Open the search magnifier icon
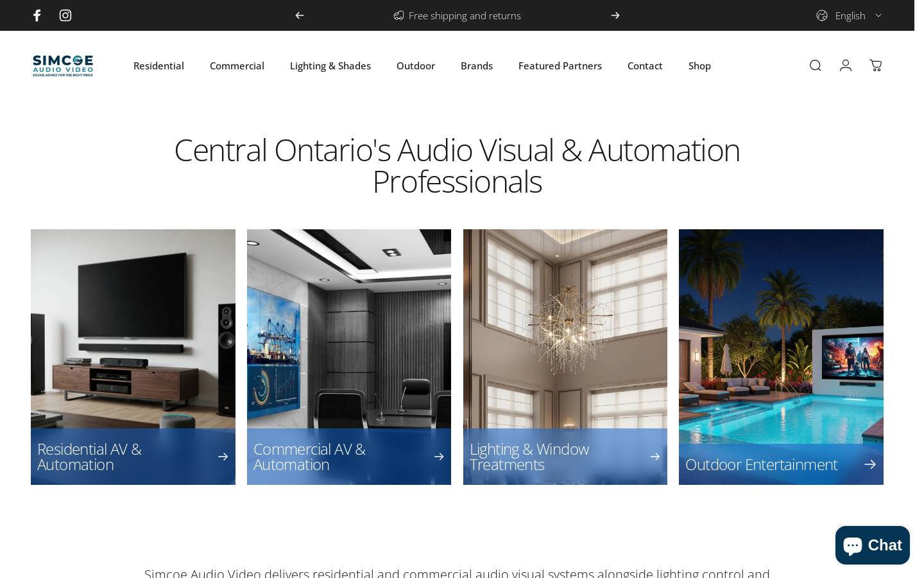The height and width of the screenshot is (578, 924). coord(816,66)
